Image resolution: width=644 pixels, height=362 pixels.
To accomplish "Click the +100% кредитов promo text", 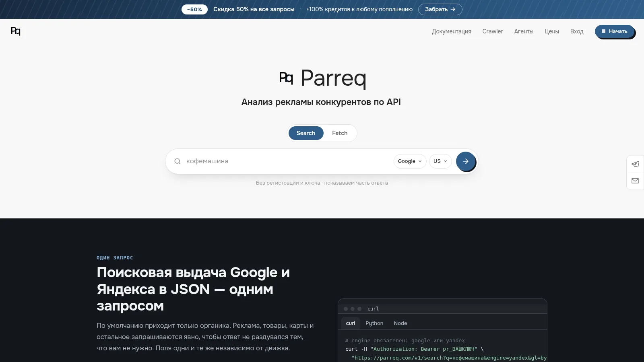I will click(x=359, y=9).
